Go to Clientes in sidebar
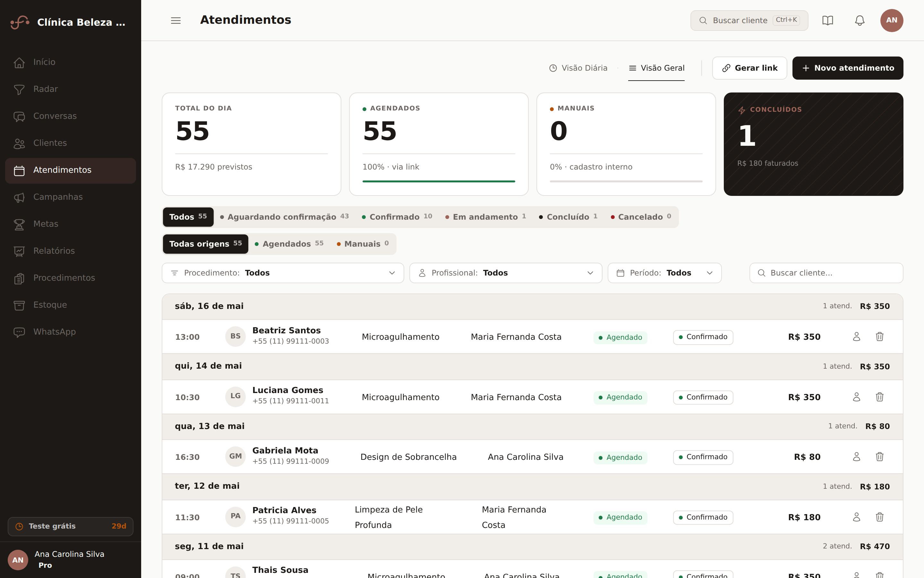 pos(71,143)
